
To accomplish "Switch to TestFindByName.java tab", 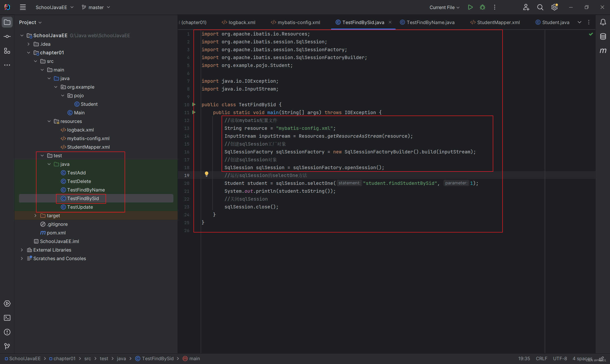I will point(427,22).
